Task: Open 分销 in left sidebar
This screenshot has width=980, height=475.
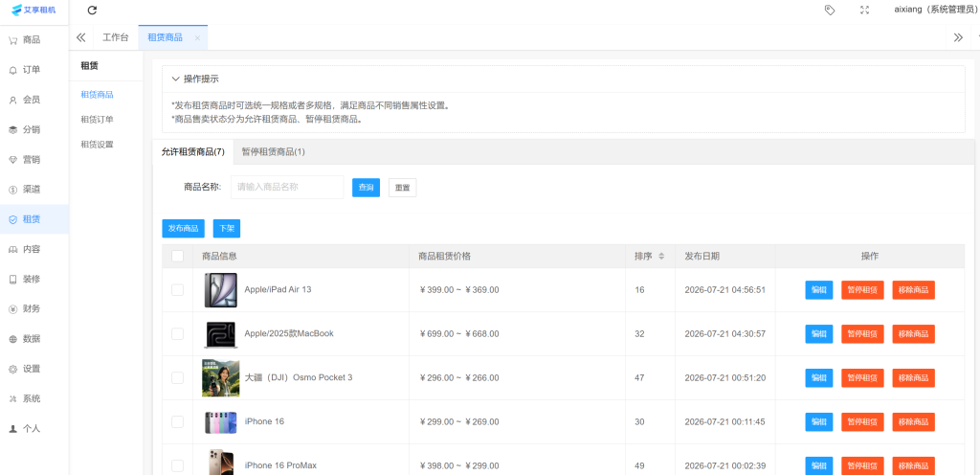Action: pyautogui.click(x=34, y=129)
